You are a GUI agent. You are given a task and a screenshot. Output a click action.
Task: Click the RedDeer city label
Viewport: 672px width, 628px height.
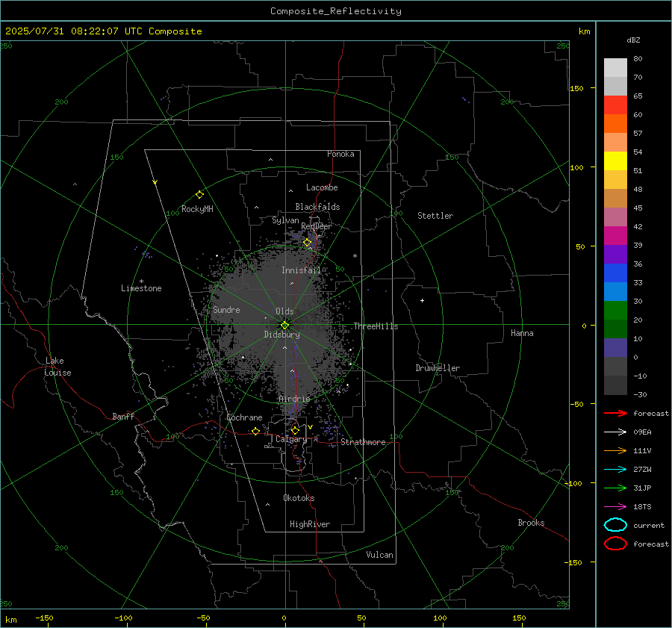point(317,226)
